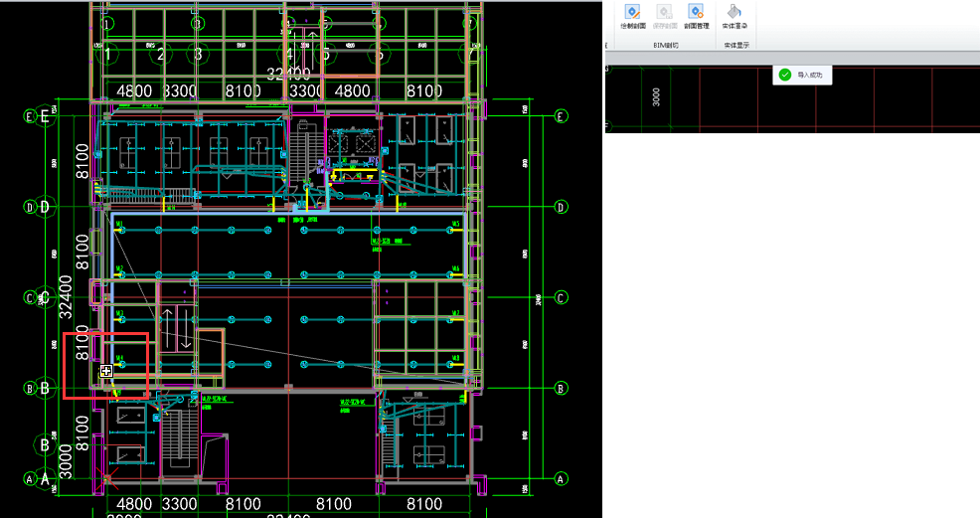Select axis bubble C on right side
Viewport: 980px width, 518px height.
click(562, 297)
